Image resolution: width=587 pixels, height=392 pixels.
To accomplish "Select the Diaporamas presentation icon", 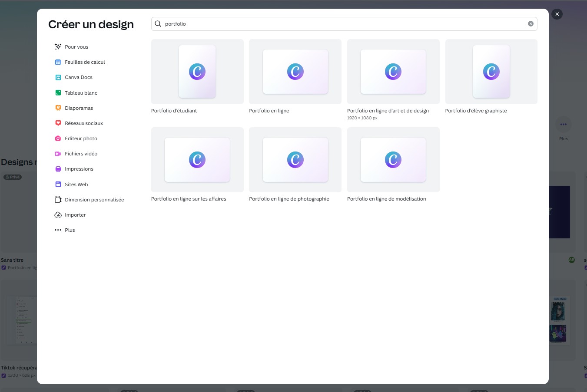I will (x=58, y=108).
